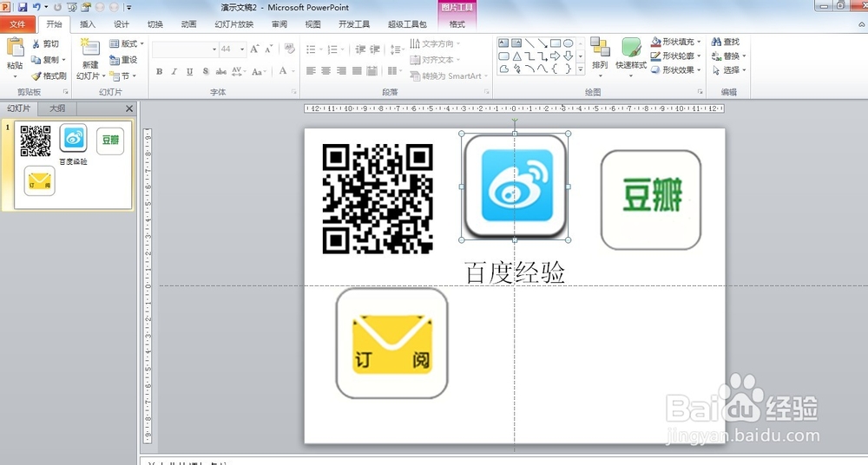This screenshot has width=868, height=465.
Task: Select the down block arrow shape
Action: tap(569, 56)
